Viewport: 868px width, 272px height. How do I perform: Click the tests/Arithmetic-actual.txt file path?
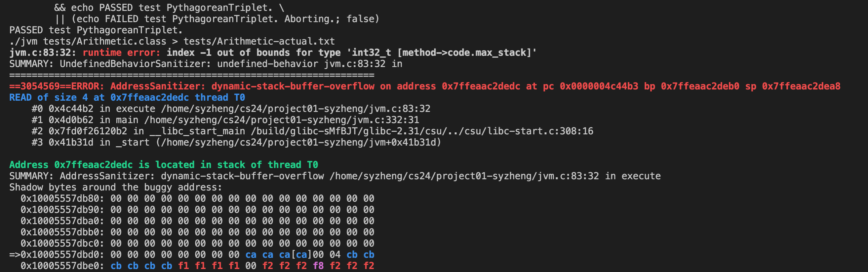(x=259, y=41)
